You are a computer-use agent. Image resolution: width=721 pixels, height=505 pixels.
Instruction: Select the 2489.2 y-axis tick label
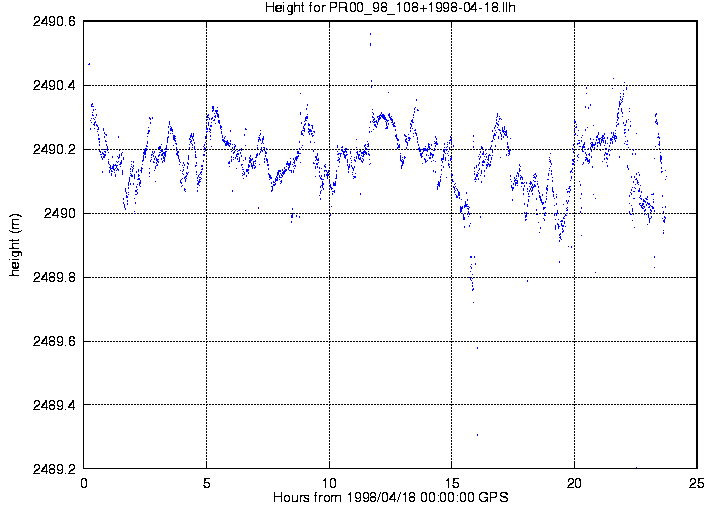click(55, 469)
